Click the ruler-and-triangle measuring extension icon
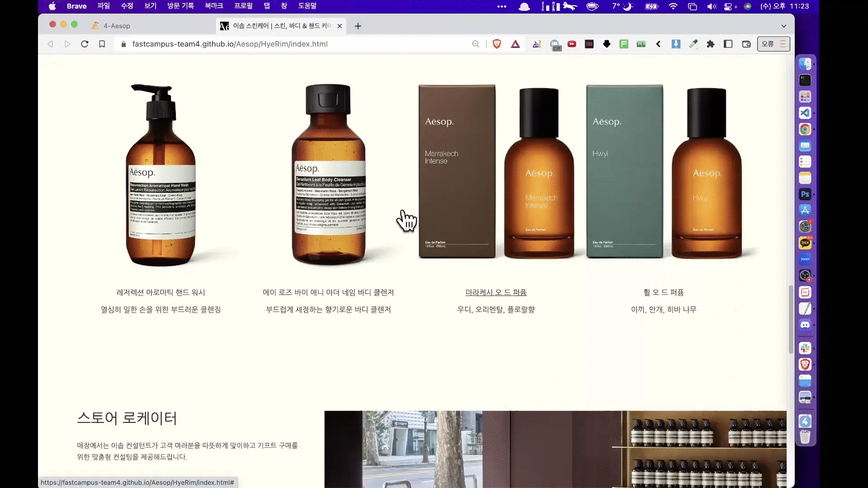868x488 pixels. (537, 44)
